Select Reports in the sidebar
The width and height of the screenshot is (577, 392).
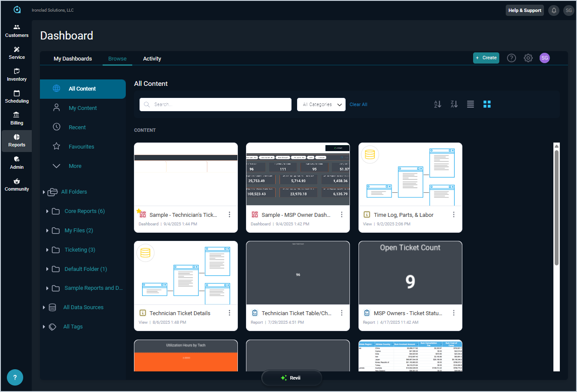click(17, 141)
